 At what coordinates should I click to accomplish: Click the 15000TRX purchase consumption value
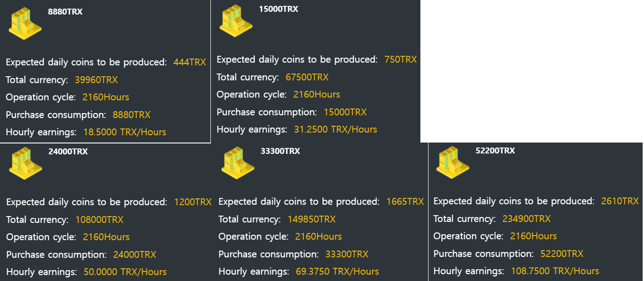[345, 112]
